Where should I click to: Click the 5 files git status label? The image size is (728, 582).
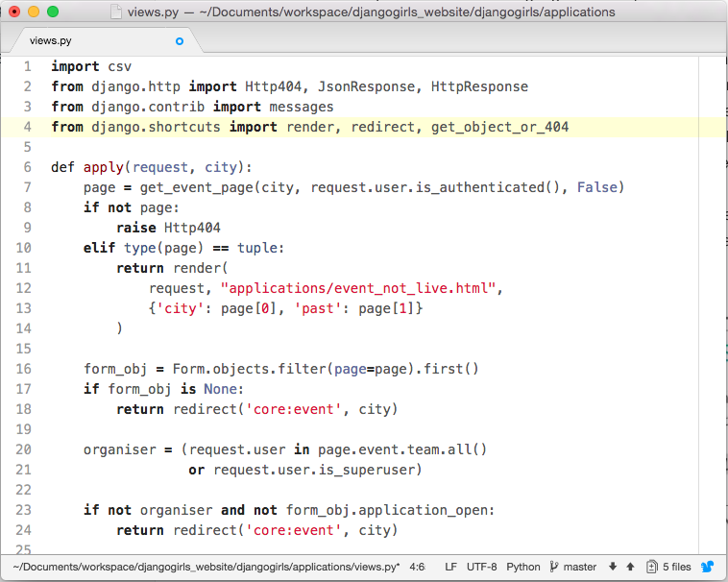tap(676, 567)
